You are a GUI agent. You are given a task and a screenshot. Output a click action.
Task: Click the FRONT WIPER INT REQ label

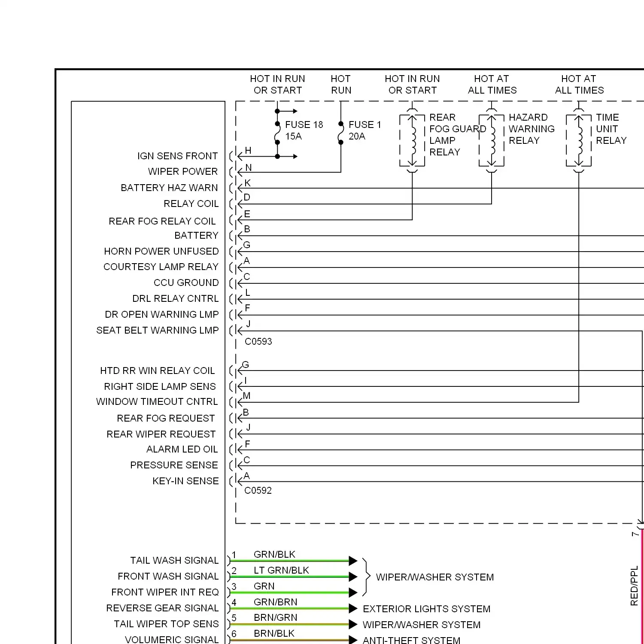165,592
